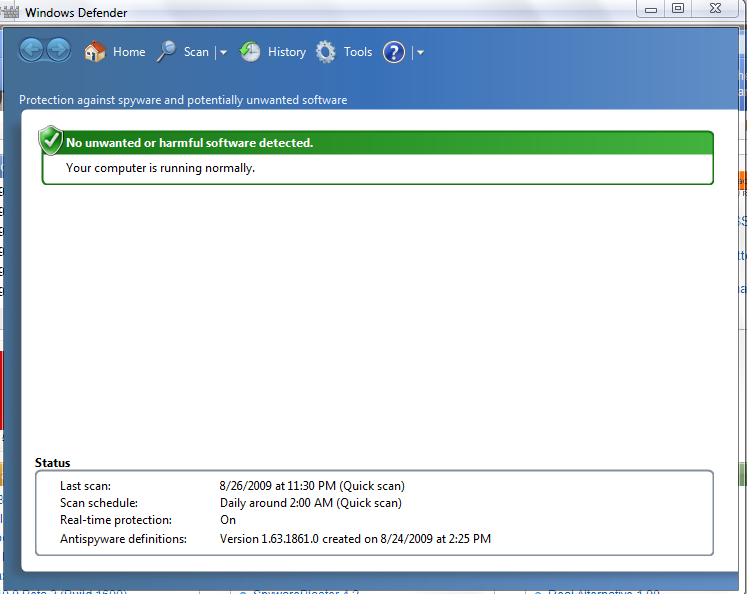Viewport: 747px width, 594px height.
Task: Go forward with the blue Forward arrow
Action: [59, 50]
